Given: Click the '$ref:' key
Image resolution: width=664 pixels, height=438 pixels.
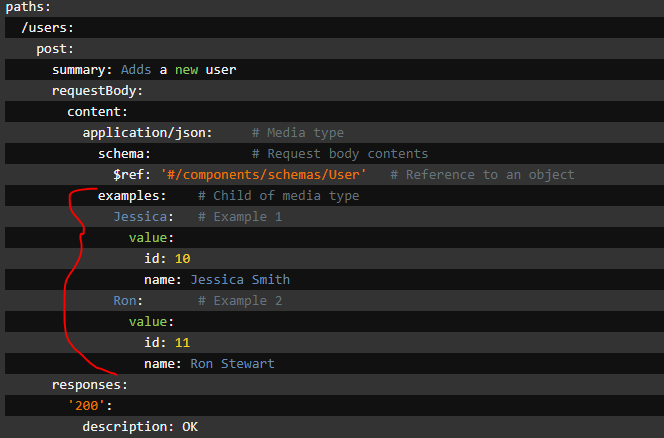Looking at the screenshot, I should (132, 175).
